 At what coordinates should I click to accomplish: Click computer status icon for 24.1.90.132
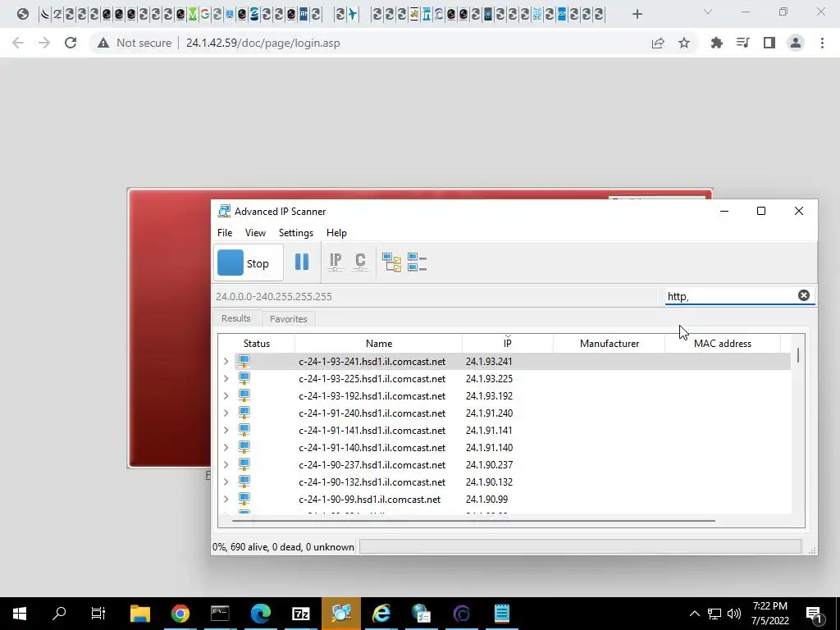pyautogui.click(x=244, y=482)
